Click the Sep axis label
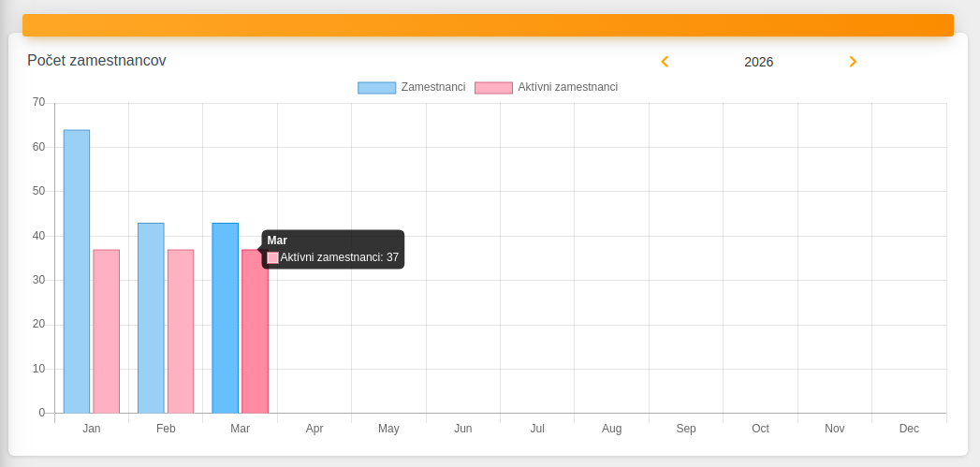The width and height of the screenshot is (980, 467). tap(686, 429)
